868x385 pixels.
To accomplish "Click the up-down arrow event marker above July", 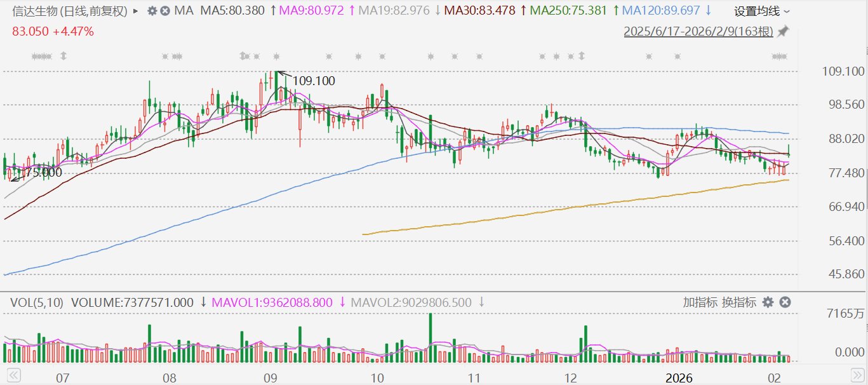I will pos(63,57).
